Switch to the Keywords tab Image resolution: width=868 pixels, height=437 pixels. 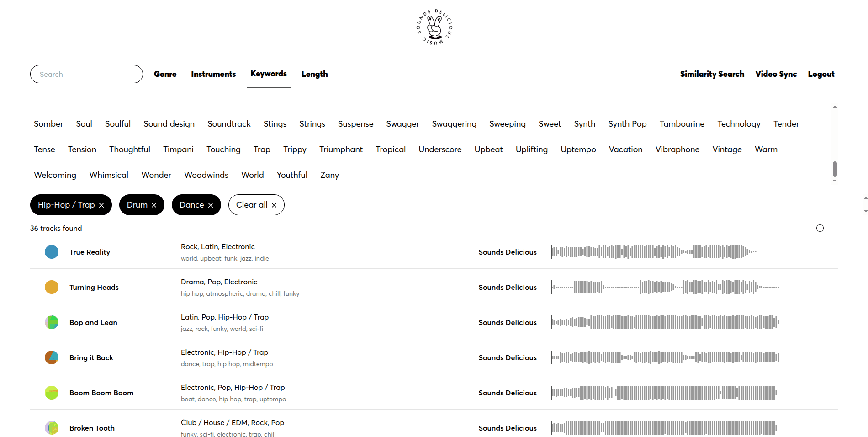(x=268, y=74)
